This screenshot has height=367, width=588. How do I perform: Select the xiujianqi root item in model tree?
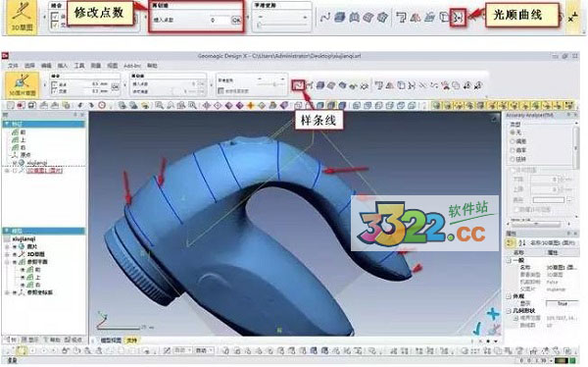click(24, 238)
